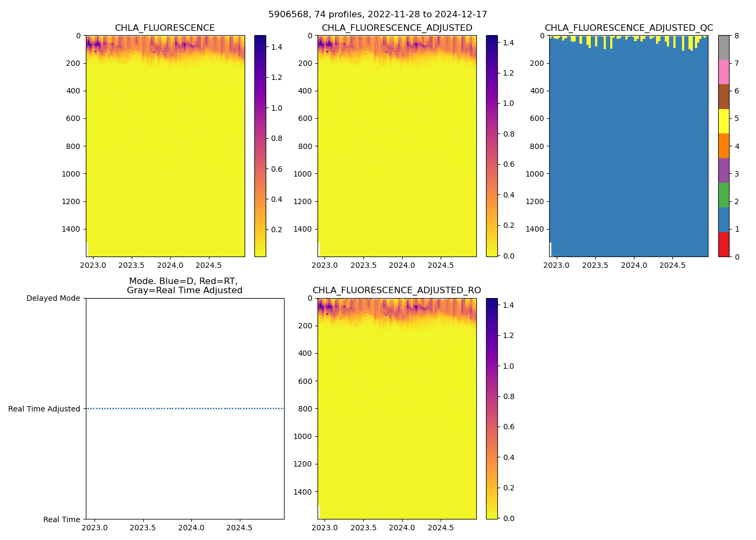Select the gray top segment of QC colorbar

[724, 48]
